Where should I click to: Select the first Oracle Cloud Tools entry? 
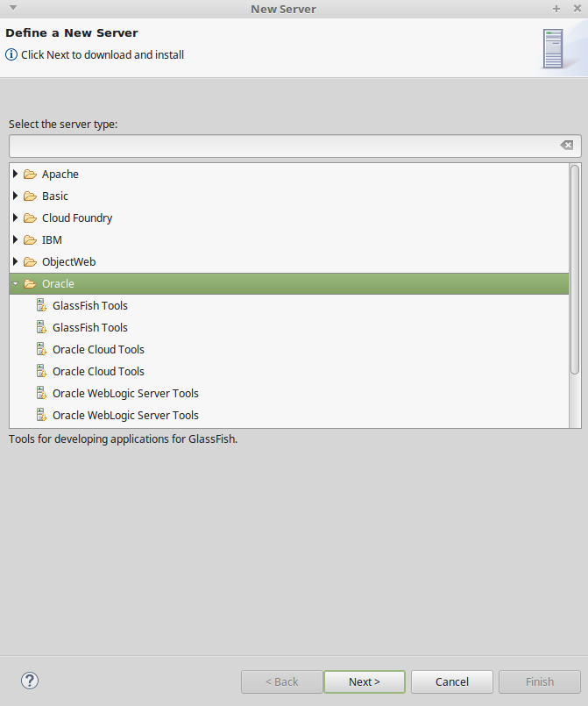coord(98,349)
